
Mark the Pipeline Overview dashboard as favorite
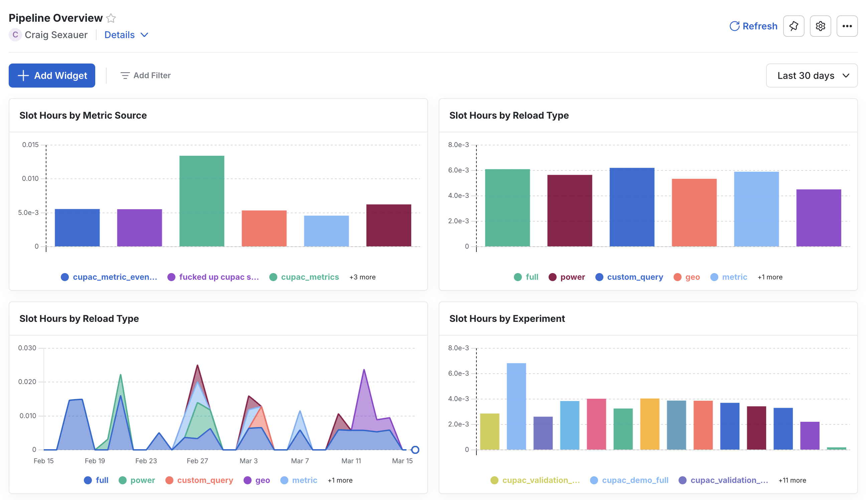111,18
